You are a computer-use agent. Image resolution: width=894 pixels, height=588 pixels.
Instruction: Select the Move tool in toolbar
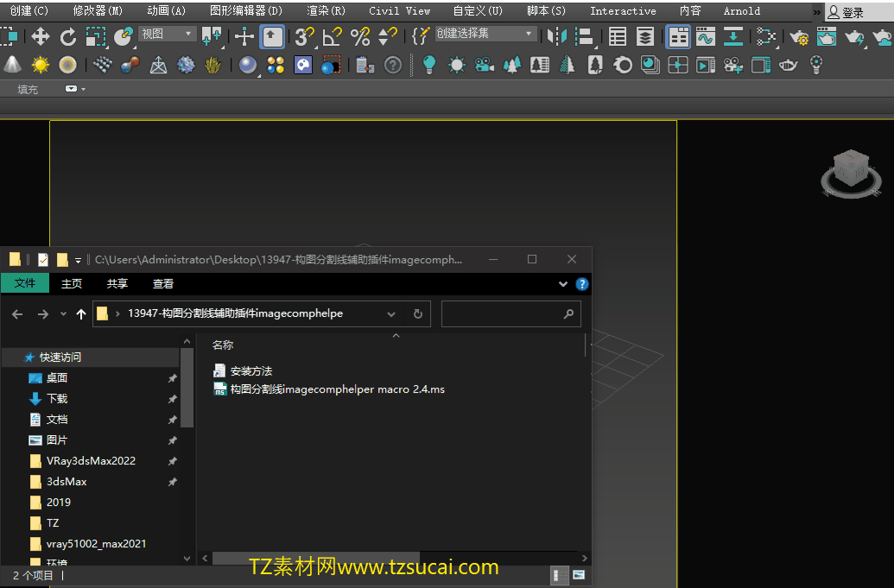tap(40, 36)
